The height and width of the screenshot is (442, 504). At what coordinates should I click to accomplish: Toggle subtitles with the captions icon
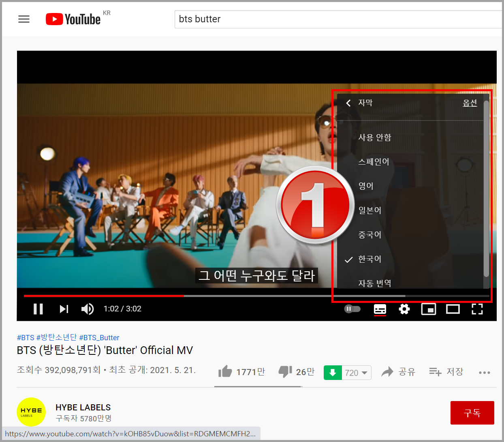[x=380, y=309]
